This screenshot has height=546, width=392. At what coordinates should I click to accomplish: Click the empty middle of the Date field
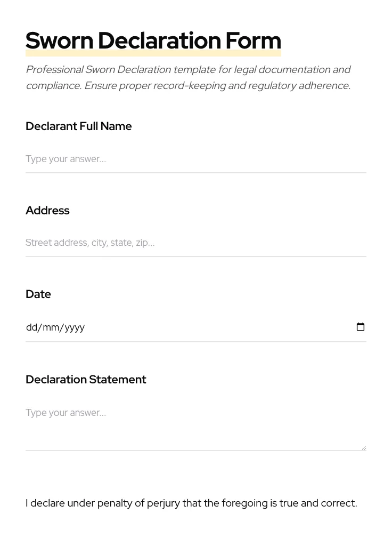(213, 327)
